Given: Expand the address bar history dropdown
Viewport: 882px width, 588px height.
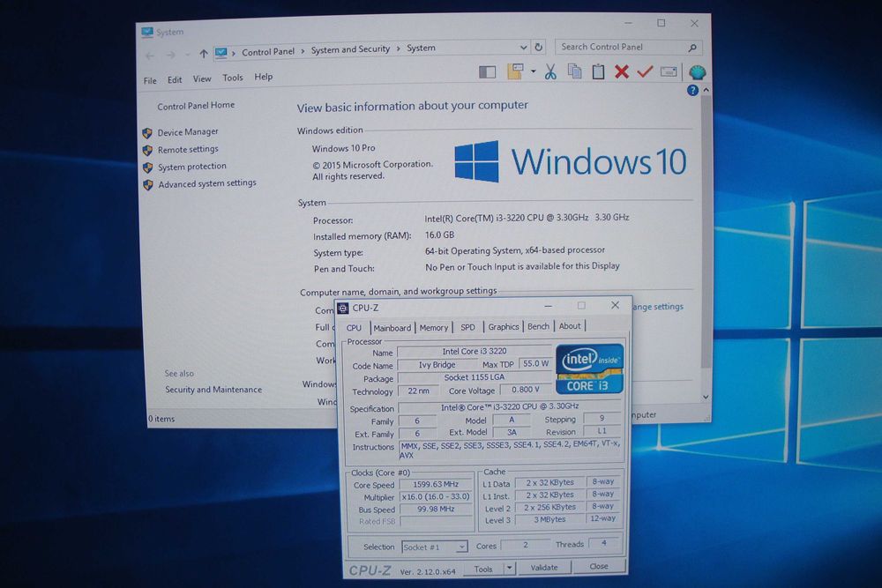Looking at the screenshot, I should [x=523, y=48].
